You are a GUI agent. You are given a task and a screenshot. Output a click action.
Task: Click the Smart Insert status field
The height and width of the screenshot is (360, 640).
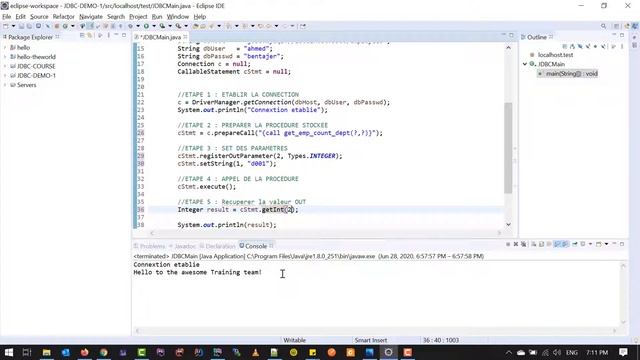[371, 340]
